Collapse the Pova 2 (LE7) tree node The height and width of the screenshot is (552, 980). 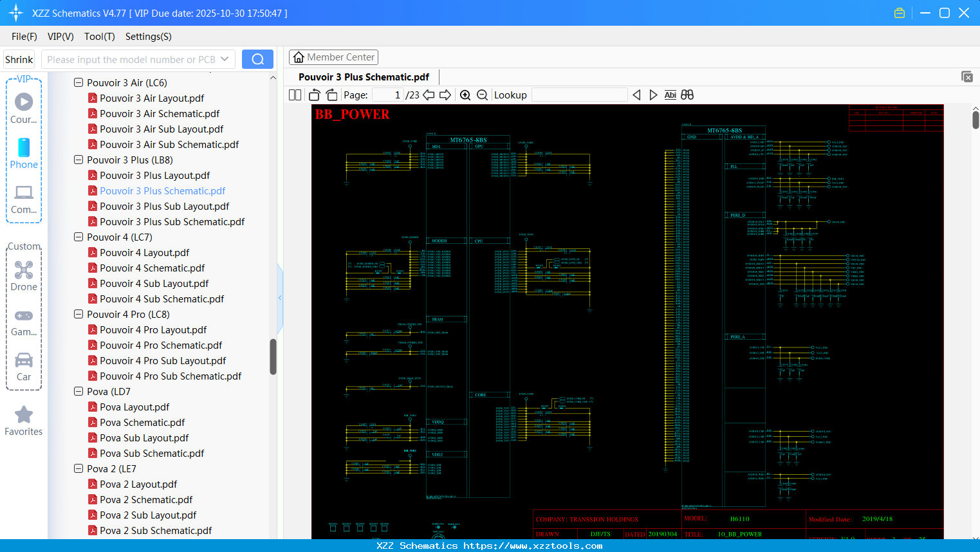[x=78, y=468]
